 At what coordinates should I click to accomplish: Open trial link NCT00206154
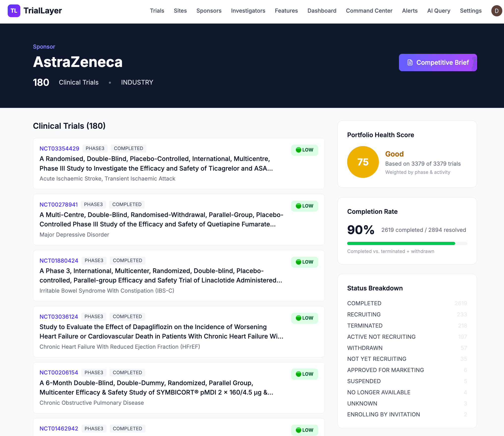point(59,373)
